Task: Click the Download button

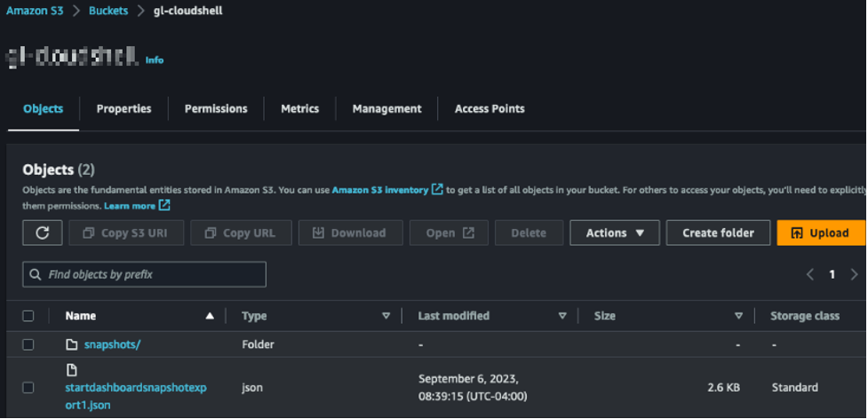Action: (x=350, y=233)
